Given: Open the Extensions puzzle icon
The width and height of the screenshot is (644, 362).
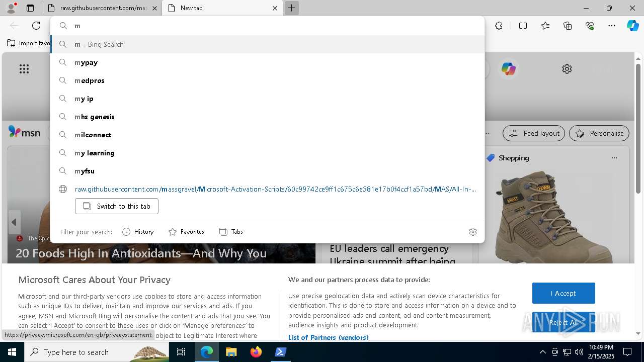Looking at the screenshot, I should coord(499,26).
